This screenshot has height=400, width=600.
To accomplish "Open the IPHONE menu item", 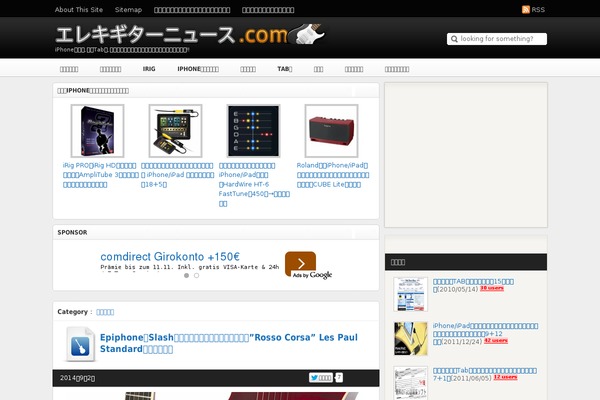I will [198, 69].
